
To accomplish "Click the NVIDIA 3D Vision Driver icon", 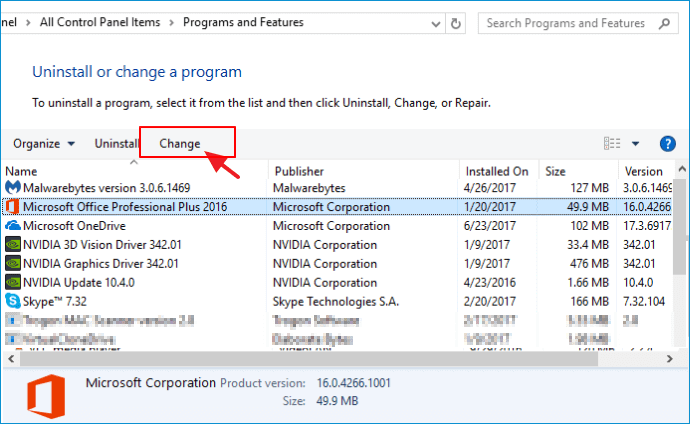I will click(x=13, y=245).
